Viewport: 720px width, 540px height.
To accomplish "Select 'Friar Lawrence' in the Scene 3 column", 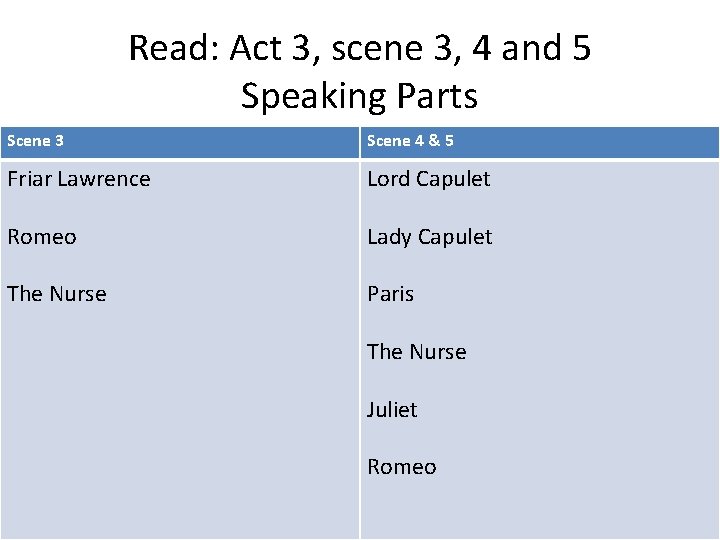I will (x=79, y=179).
